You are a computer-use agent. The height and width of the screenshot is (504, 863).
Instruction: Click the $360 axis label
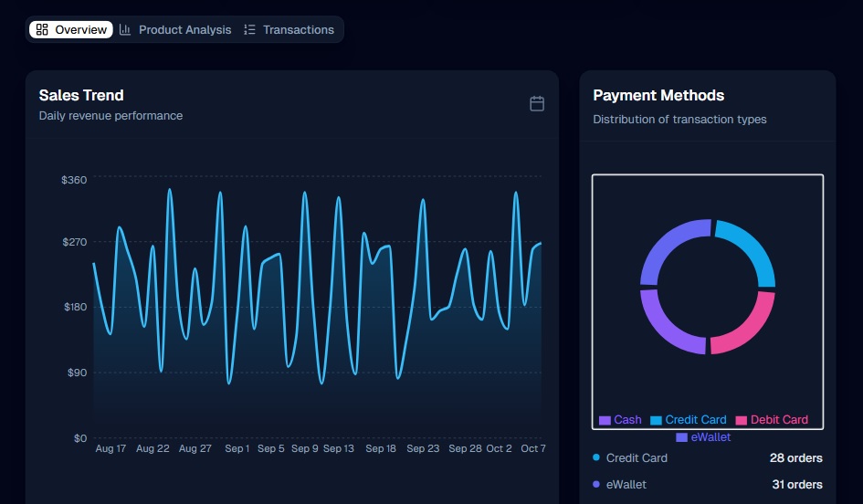74,180
